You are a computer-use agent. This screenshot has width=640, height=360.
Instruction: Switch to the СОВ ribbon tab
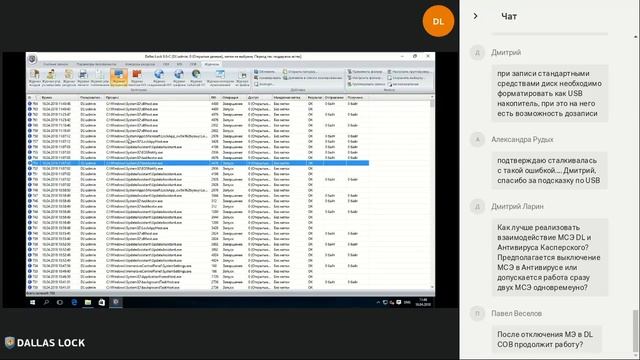click(x=193, y=64)
